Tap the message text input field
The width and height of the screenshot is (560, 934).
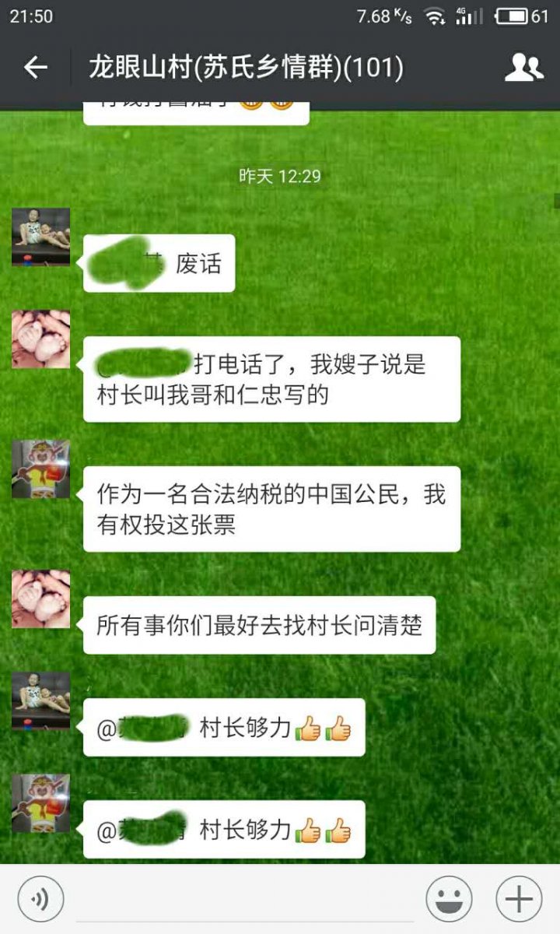pyautogui.click(x=244, y=900)
